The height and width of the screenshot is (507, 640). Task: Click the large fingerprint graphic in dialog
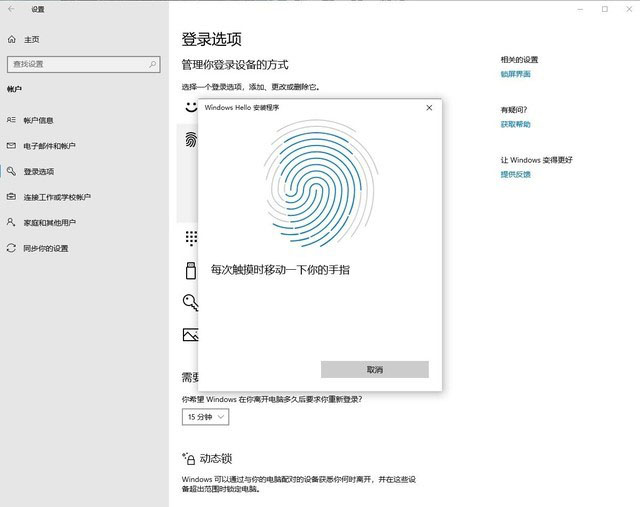click(x=320, y=184)
